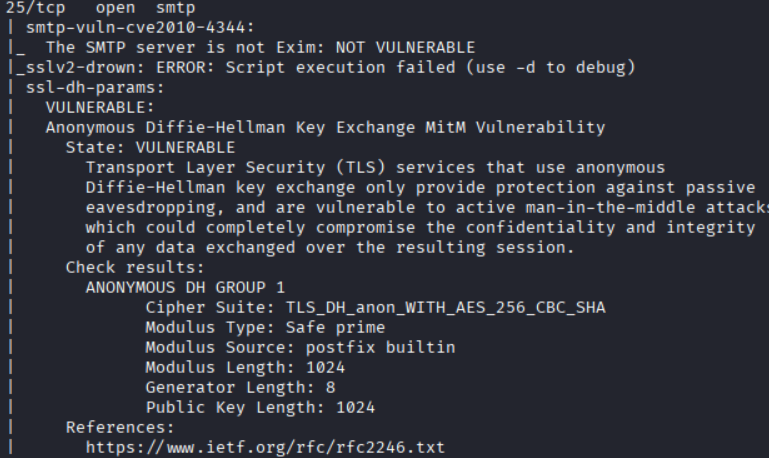Click the Anonymous Diffie-Hellman vulnerability title
The image size is (769, 458).
[x=325, y=127]
